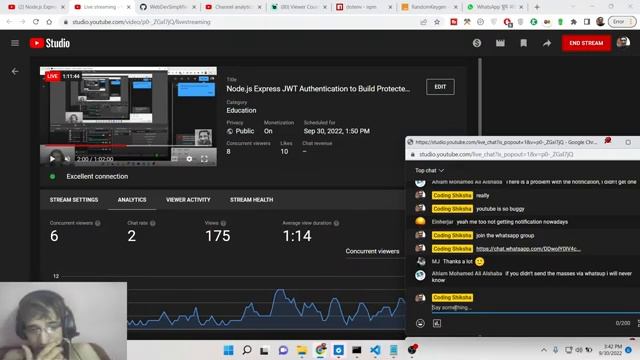Open the monetization dollar icon in Studio header

[x=477, y=43]
